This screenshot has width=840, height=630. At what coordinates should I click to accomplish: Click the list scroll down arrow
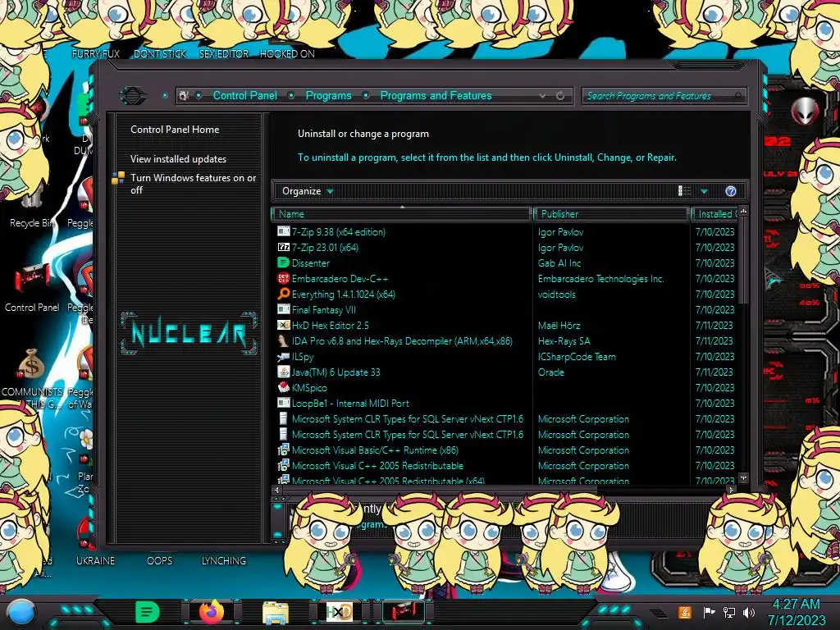tap(743, 477)
